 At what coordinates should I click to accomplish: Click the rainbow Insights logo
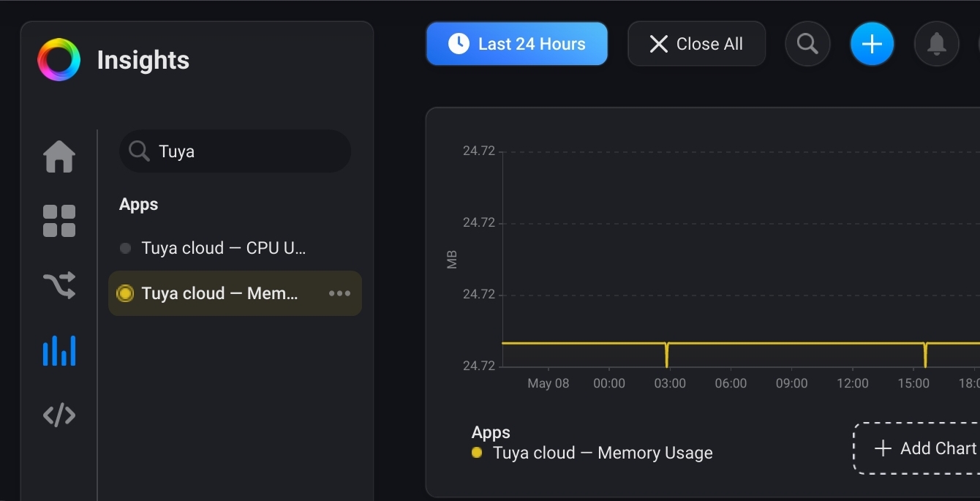point(59,59)
